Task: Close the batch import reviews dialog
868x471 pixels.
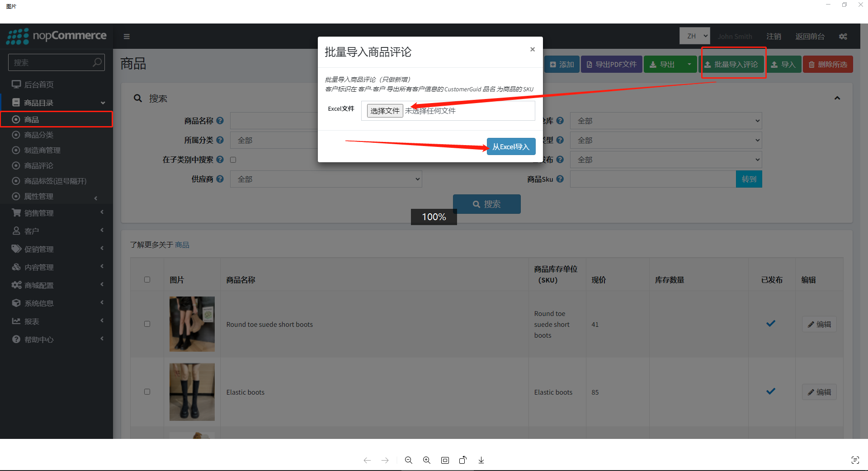Action: (532, 49)
